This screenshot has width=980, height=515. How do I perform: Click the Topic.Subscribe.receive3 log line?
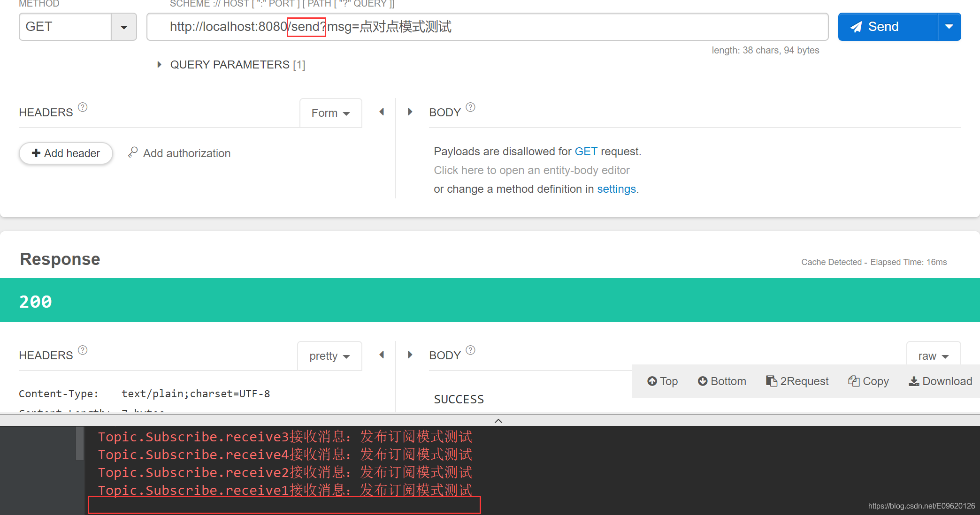285,437
